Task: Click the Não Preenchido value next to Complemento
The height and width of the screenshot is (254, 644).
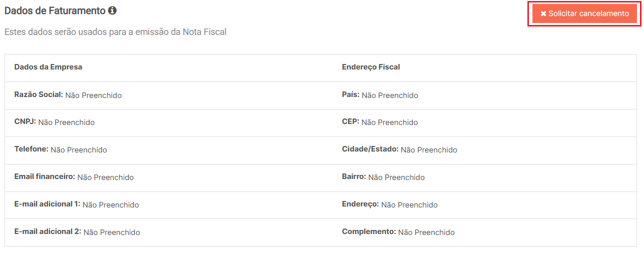Action: 426,232
